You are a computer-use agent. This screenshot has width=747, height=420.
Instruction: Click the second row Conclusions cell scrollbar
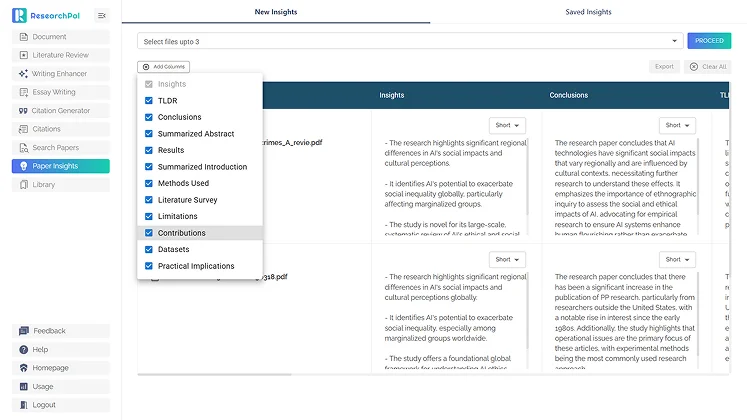click(697, 314)
